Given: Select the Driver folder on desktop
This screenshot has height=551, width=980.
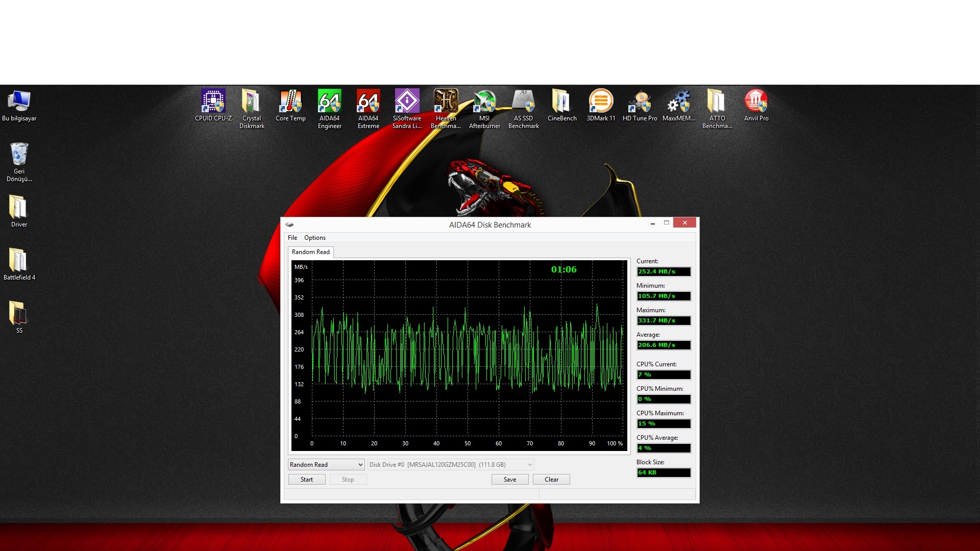Looking at the screenshot, I should [x=19, y=211].
